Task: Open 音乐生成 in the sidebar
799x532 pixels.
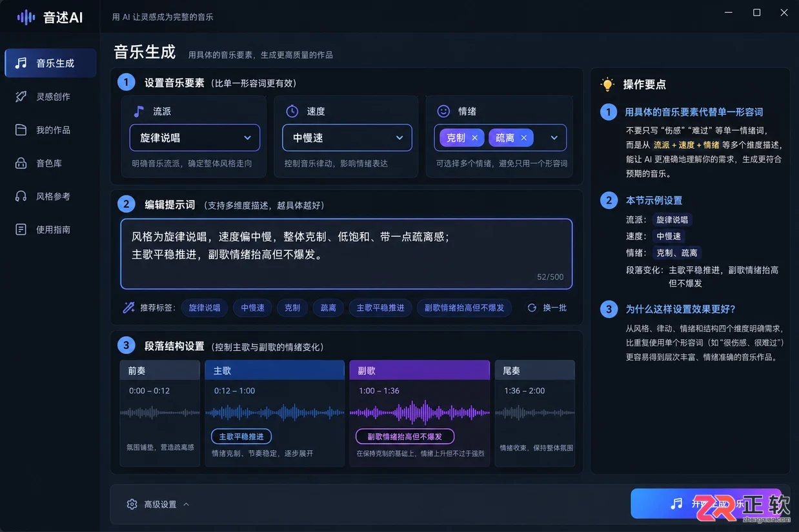Action: (x=50, y=63)
